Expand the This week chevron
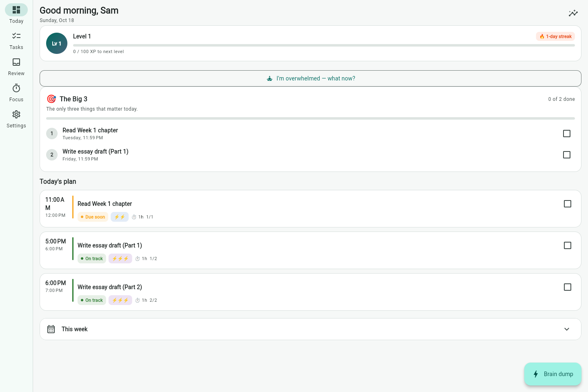Image resolution: width=588 pixels, height=392 pixels. pos(567,329)
